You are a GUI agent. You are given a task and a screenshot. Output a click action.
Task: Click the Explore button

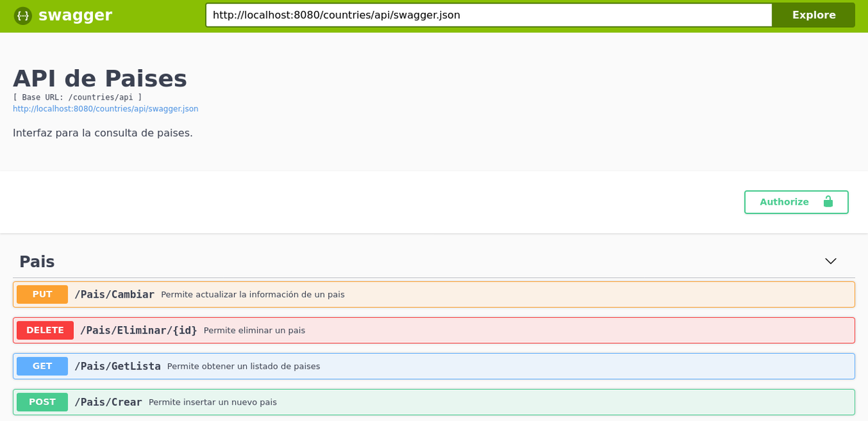(x=814, y=15)
